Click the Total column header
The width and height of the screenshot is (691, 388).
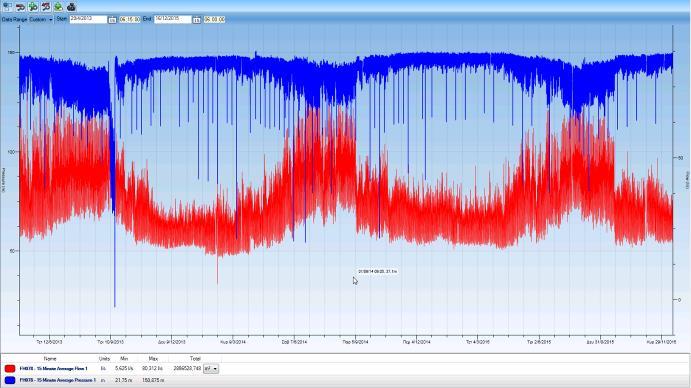pyautogui.click(x=195, y=359)
